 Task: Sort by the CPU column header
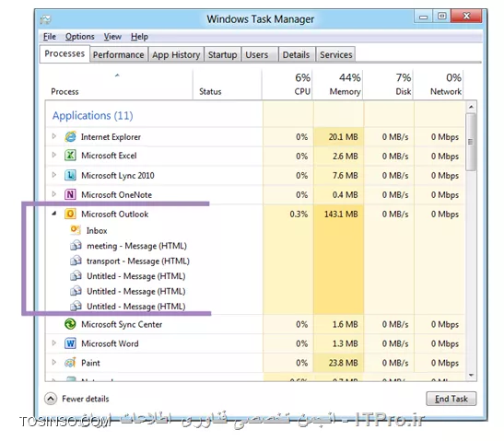point(287,85)
